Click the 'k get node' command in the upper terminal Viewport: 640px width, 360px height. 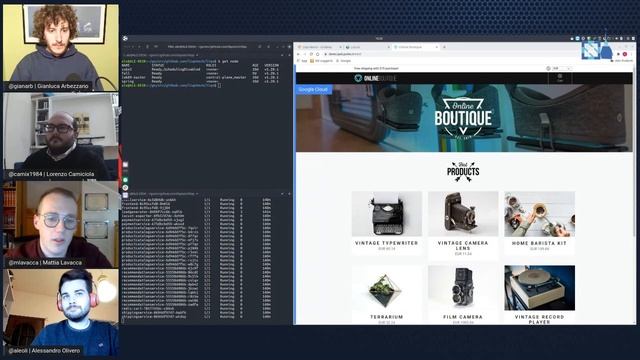[x=228, y=61]
